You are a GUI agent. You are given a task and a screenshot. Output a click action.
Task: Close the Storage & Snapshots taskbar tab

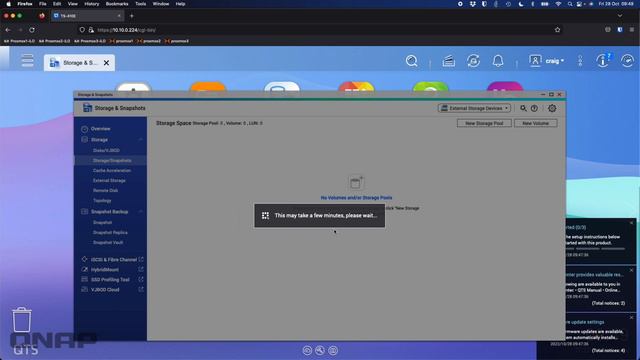tap(106, 63)
